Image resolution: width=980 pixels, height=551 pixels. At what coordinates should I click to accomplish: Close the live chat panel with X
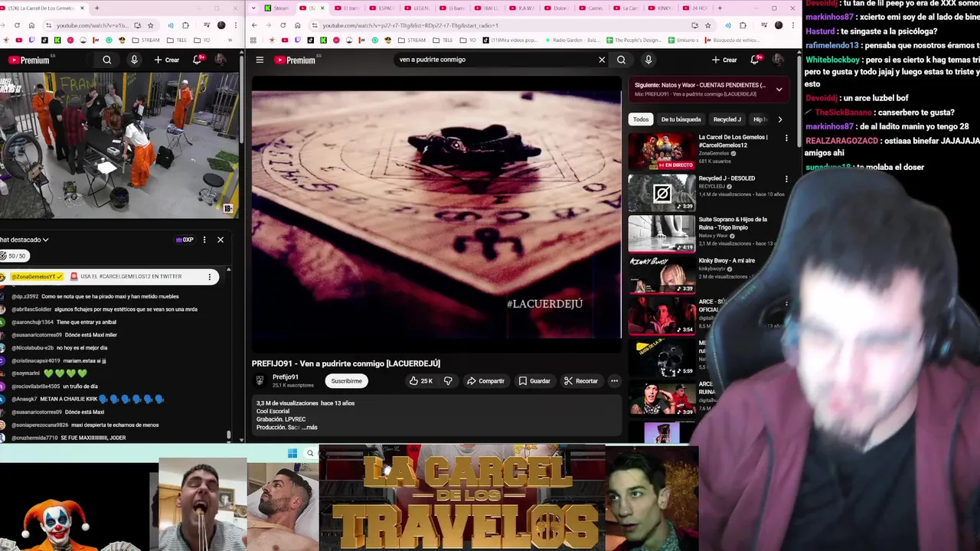coord(220,240)
